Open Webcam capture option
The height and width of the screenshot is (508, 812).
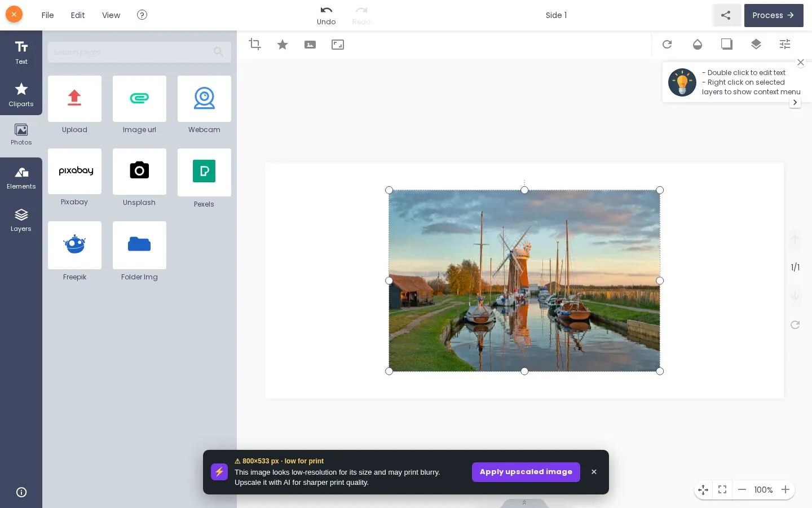(x=204, y=99)
